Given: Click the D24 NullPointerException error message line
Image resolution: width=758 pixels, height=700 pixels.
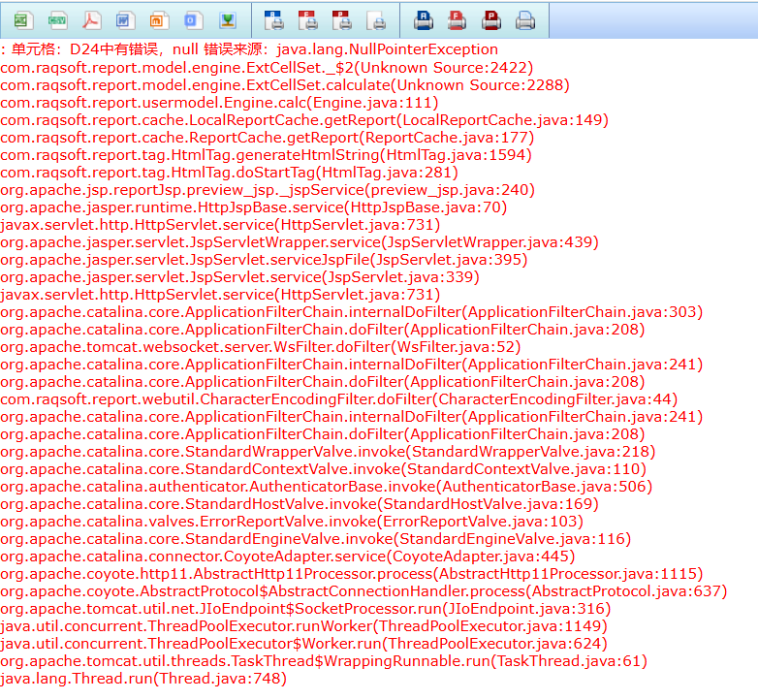Looking at the screenshot, I should [249, 49].
